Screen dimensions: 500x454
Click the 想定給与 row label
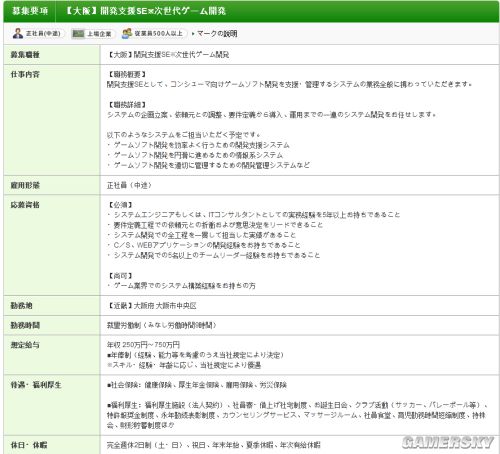(25, 345)
